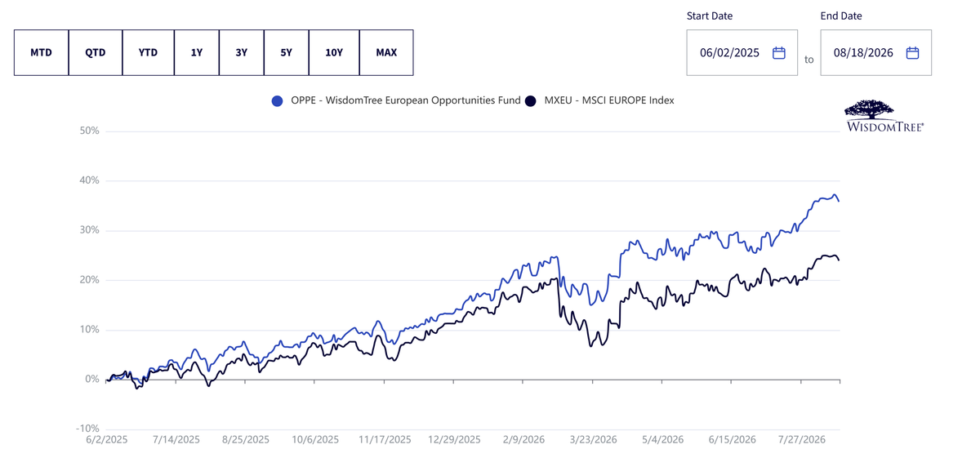The image size is (980, 449).
Task: Open the Start Date calendar picker icon
Action: pos(778,53)
